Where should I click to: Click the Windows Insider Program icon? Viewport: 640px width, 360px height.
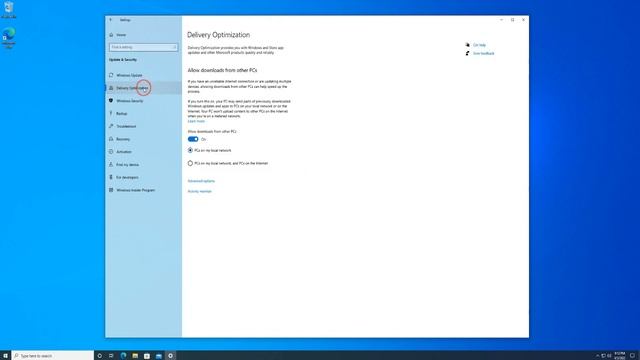(x=111, y=190)
